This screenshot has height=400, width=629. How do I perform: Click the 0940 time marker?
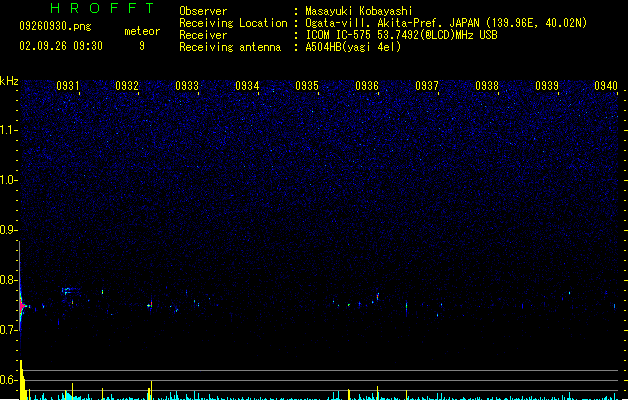pos(606,86)
